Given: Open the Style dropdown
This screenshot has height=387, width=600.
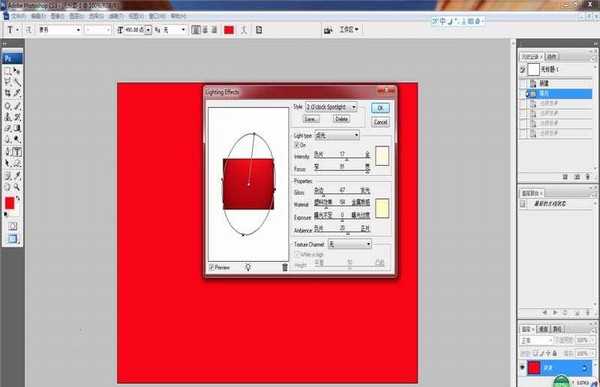Looking at the screenshot, I should 331,107.
